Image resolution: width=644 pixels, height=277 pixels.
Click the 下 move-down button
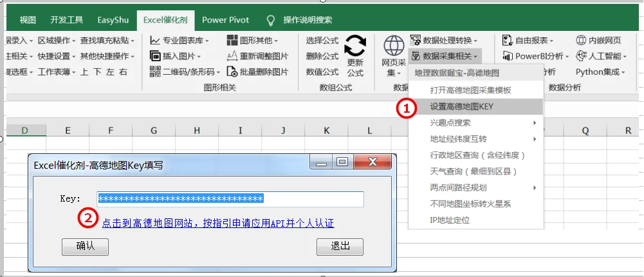pos(97,72)
